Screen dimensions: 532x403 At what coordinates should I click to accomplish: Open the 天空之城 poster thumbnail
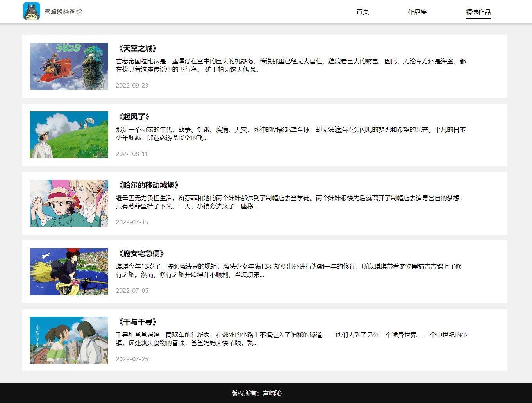[x=69, y=66]
